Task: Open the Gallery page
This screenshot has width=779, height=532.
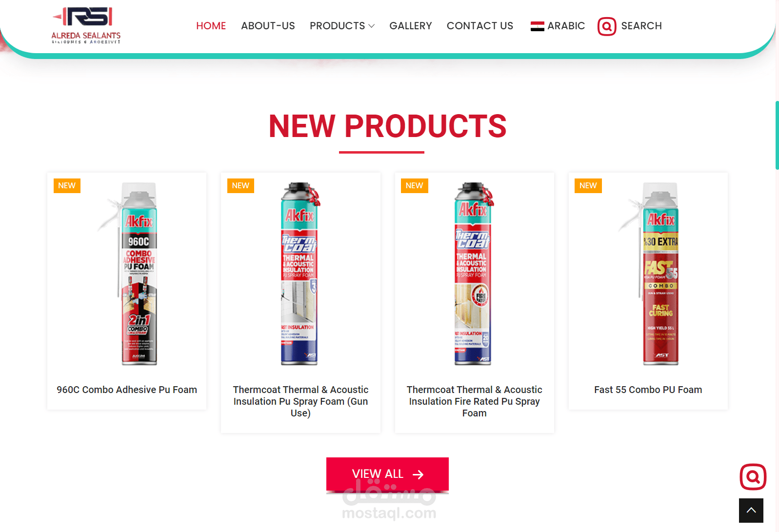Action: pos(410,26)
